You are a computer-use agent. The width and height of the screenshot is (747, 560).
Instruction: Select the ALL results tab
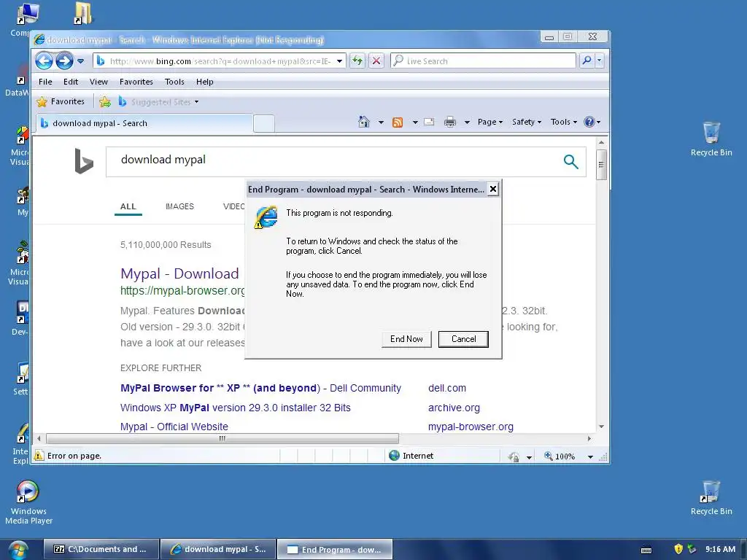point(128,206)
